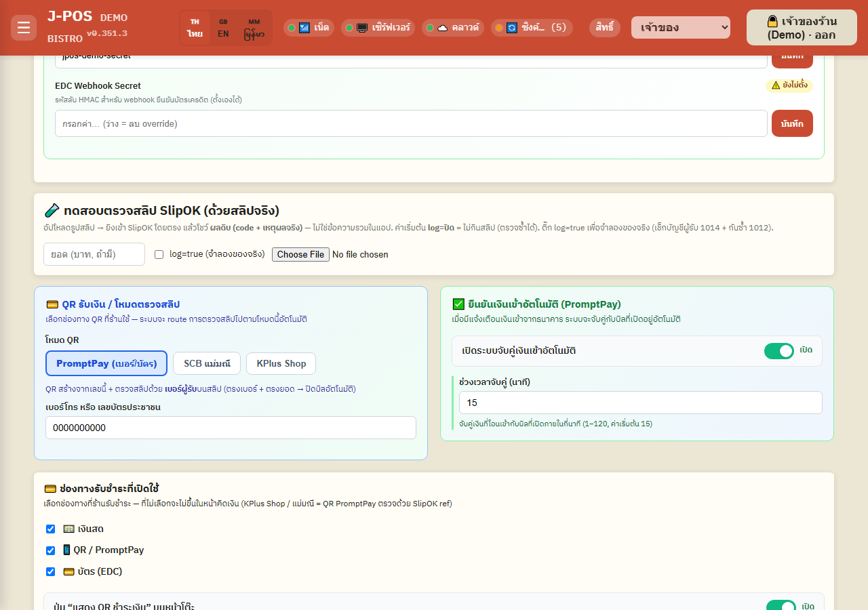Switch language to Myanmar MM
868x610 pixels.
click(x=254, y=28)
